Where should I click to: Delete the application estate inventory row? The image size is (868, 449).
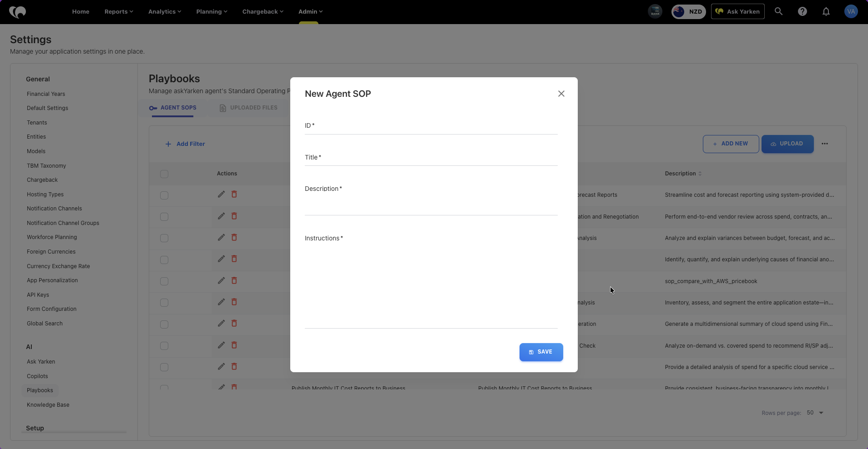tap(234, 302)
